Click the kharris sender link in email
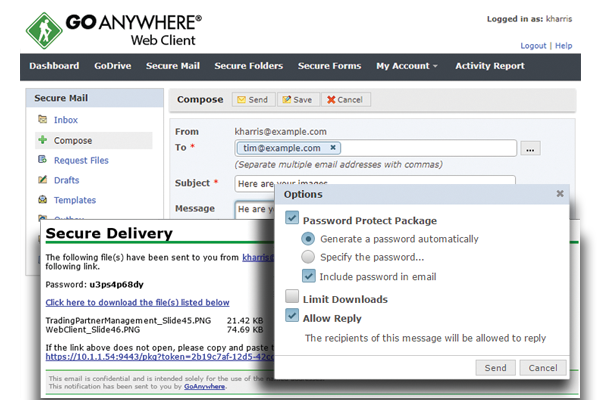This screenshot has height=400, width=600. click(258, 257)
